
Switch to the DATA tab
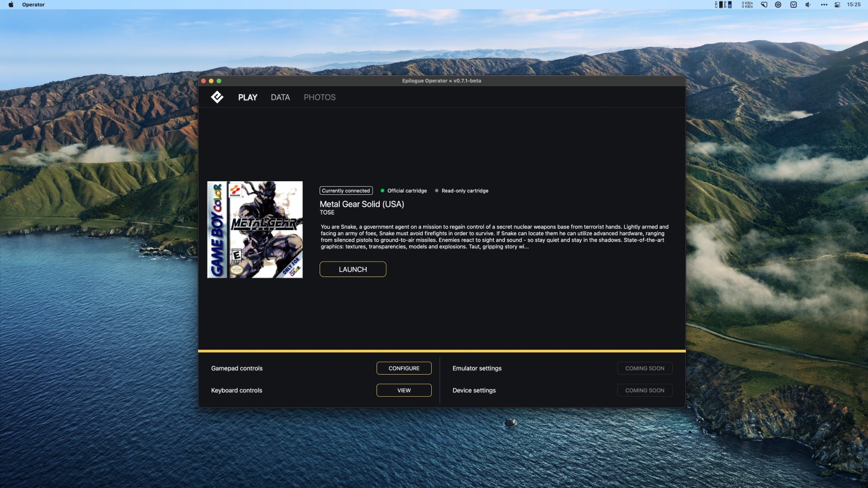tap(280, 97)
